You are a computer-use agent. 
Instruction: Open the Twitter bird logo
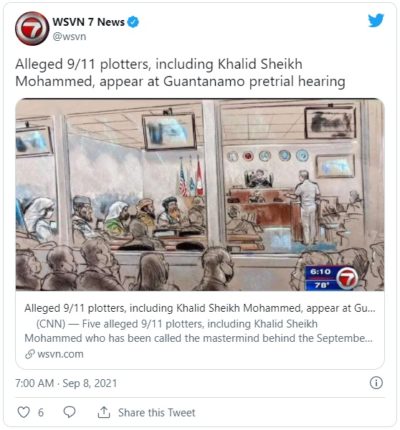click(x=376, y=21)
